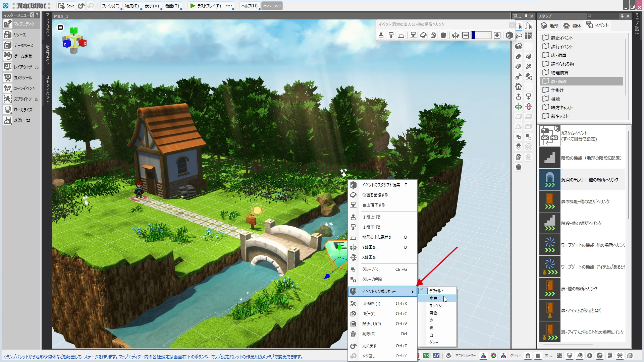644x362 pixels.
Task: Select リソース in the master menu
Action: click(21, 35)
